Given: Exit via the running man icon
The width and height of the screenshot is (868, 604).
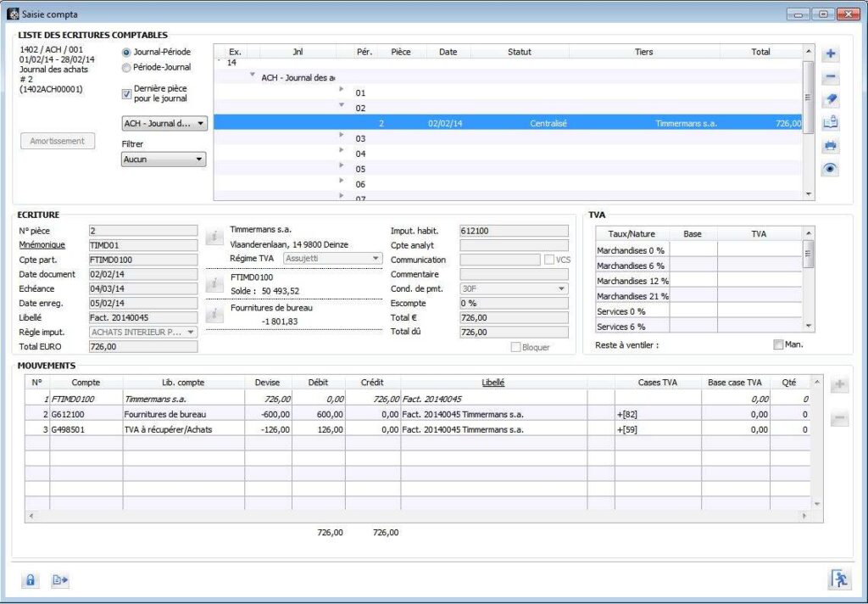Looking at the screenshot, I should point(840,579).
